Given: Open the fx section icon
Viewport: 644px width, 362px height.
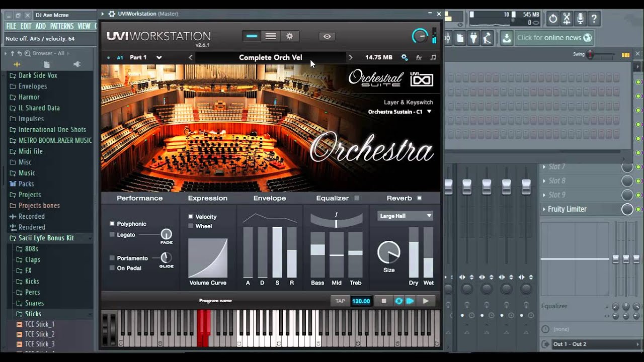Looking at the screenshot, I should click(x=419, y=57).
